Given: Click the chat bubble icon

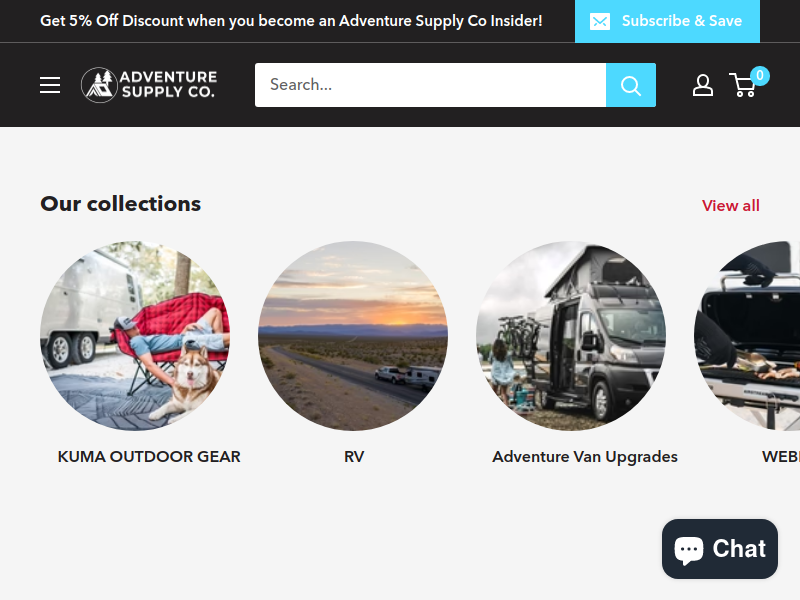Looking at the screenshot, I should (689, 550).
